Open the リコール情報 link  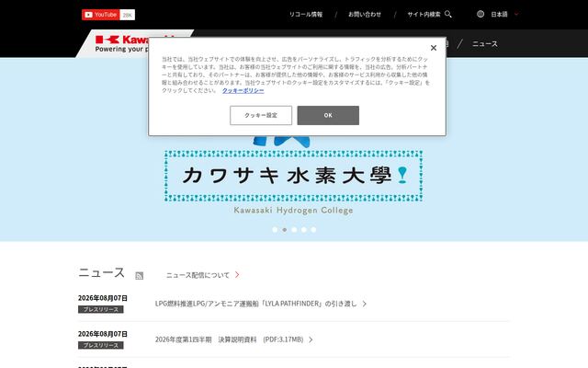click(x=306, y=15)
